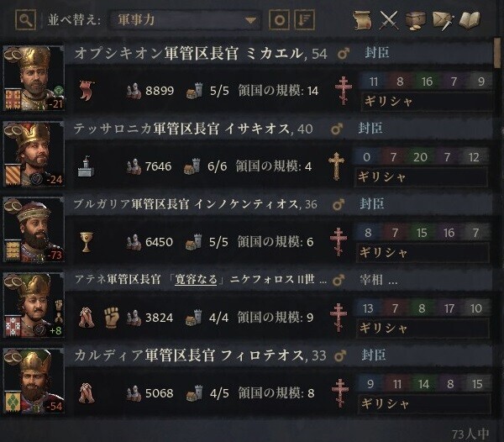This screenshot has height=442, width=504.
Task: Click the 寛容なる nickname link
Action: tap(196, 279)
